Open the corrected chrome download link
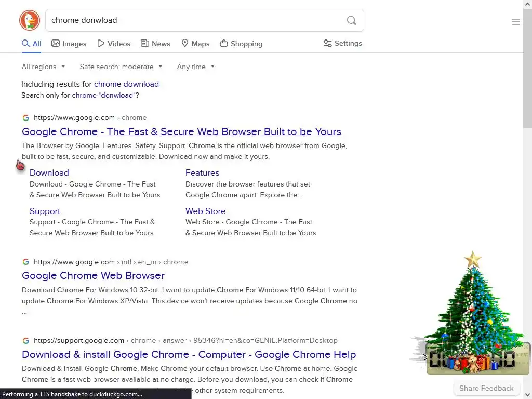The image size is (532, 399). [x=126, y=84]
